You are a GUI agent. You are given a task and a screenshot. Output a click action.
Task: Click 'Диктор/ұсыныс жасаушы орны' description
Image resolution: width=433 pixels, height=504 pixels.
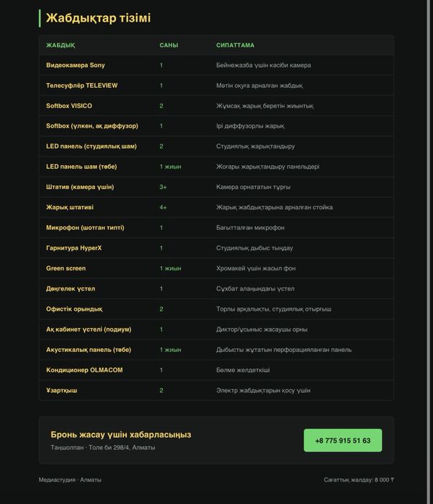pos(262,329)
